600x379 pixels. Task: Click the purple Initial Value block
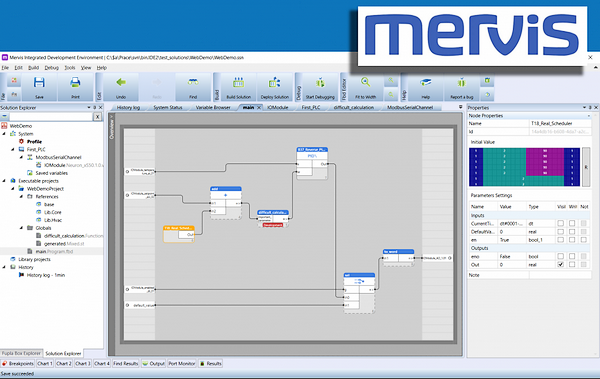545,162
